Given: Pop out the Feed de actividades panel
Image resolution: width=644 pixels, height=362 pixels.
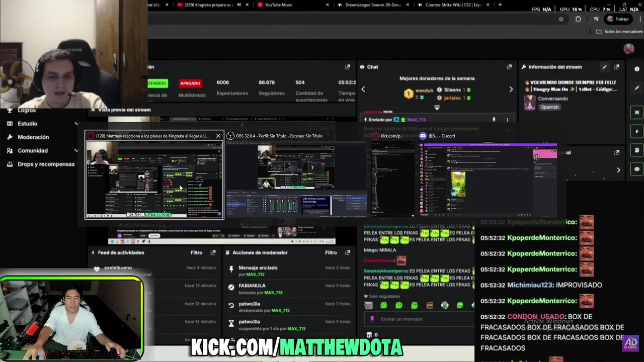Looking at the screenshot, I should (x=213, y=253).
